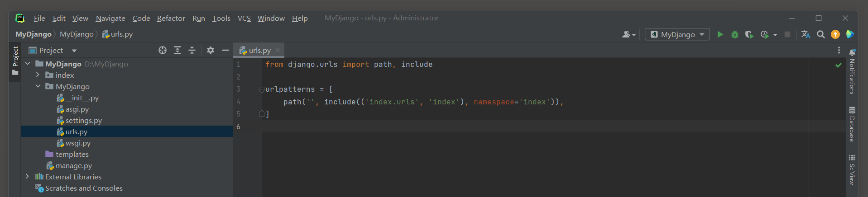The height and width of the screenshot is (197, 868).
Task: Open editor tab options menu
Action: click(x=839, y=50)
